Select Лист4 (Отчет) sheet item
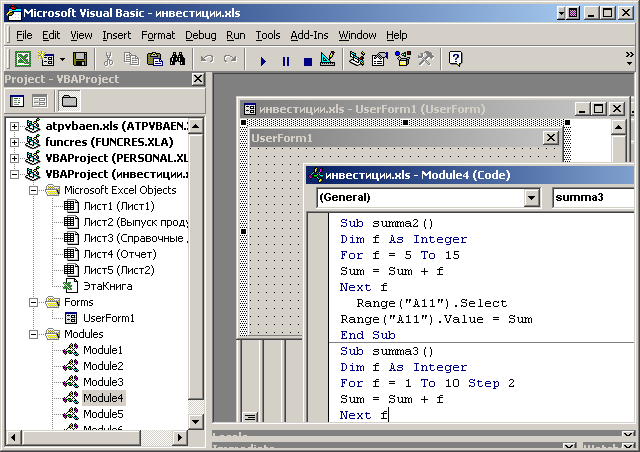640x452 pixels. (x=120, y=254)
